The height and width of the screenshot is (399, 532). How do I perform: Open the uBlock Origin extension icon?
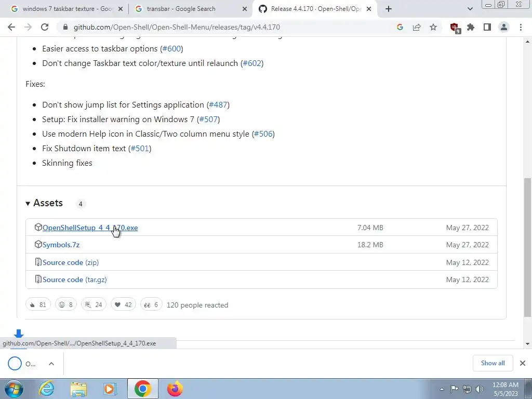click(455, 28)
